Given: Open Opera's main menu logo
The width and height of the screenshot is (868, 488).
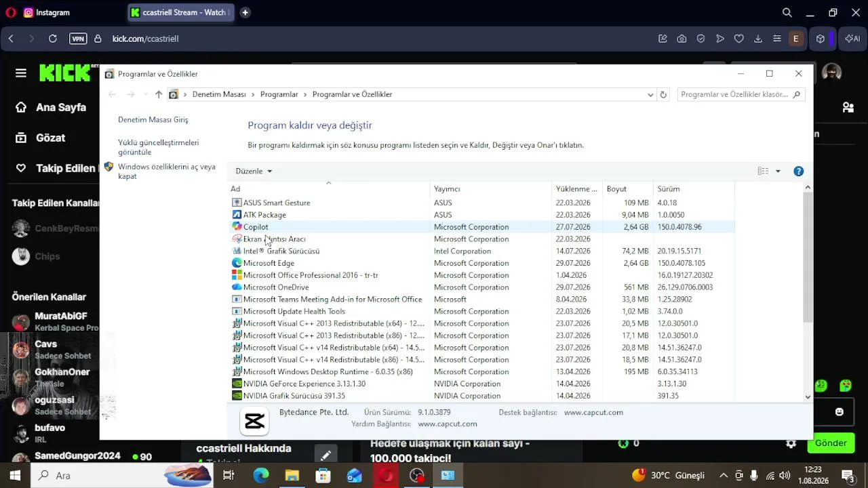Looking at the screenshot, I should point(10,12).
